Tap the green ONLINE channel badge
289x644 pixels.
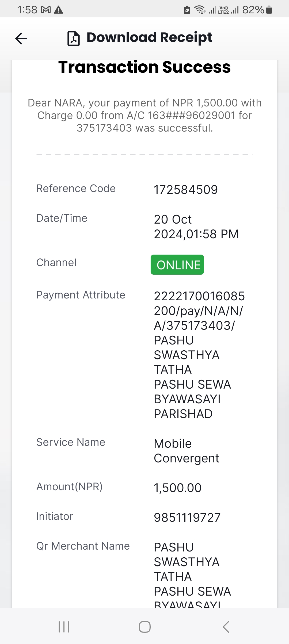click(x=177, y=265)
